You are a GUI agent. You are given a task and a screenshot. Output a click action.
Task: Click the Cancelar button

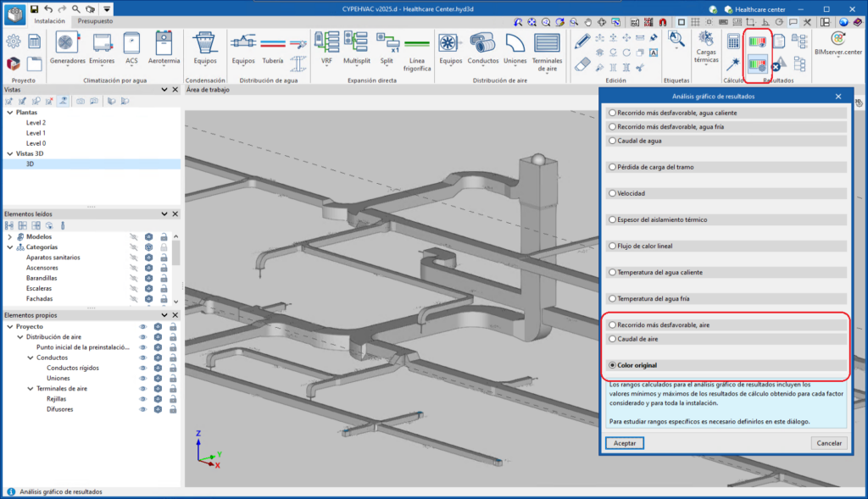828,443
